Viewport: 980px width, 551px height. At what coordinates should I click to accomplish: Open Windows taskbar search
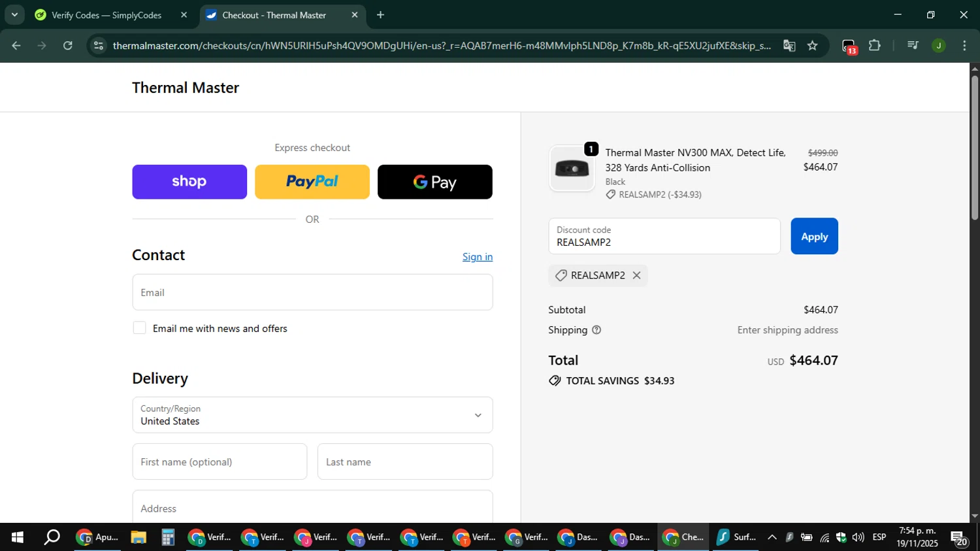tap(52, 537)
